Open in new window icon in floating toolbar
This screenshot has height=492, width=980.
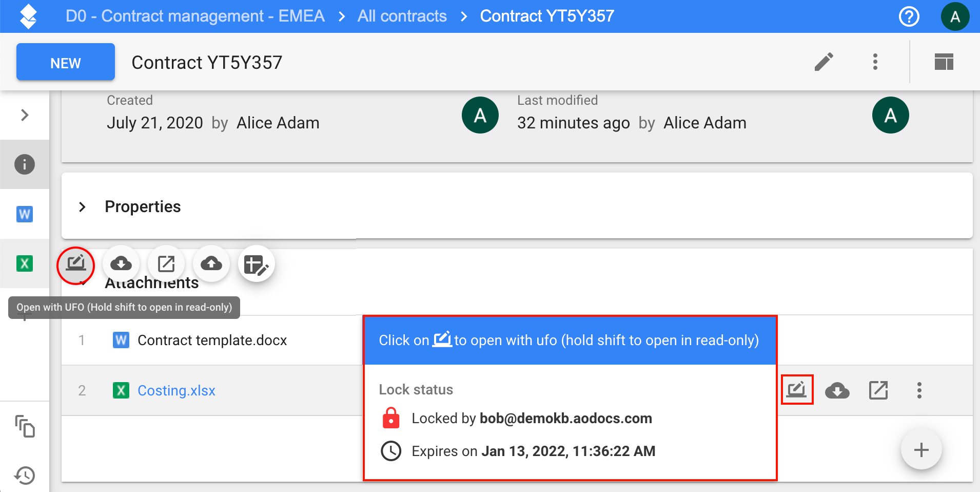(x=166, y=264)
